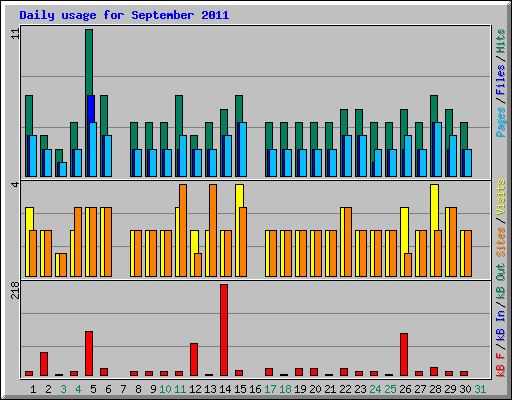This screenshot has width=512, height=400.
Task: Click day label '16' on the x-axis
Action: tap(255, 389)
